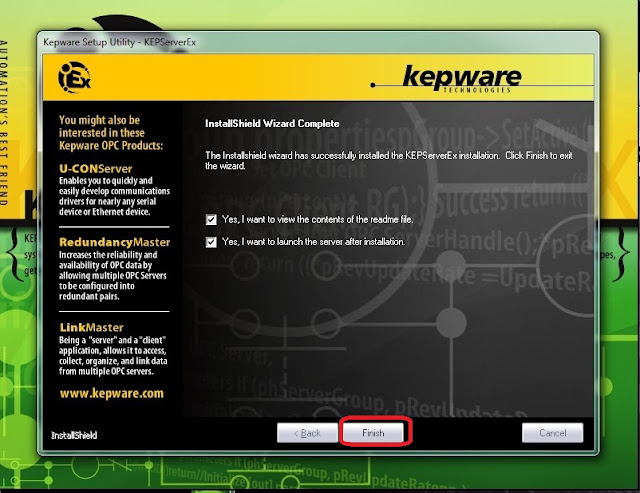Viewport: 640px width, 493px height.
Task: Select the RedundancyMaster product heading
Action: [114, 242]
